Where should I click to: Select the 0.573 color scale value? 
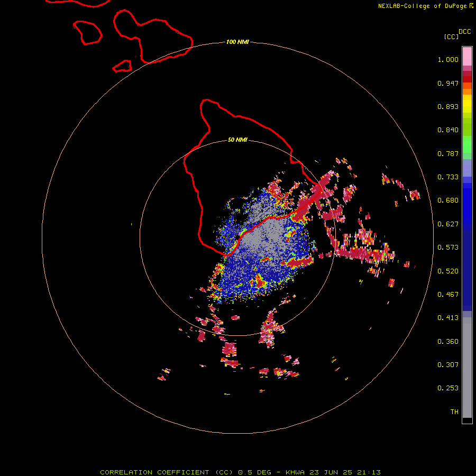448,248
